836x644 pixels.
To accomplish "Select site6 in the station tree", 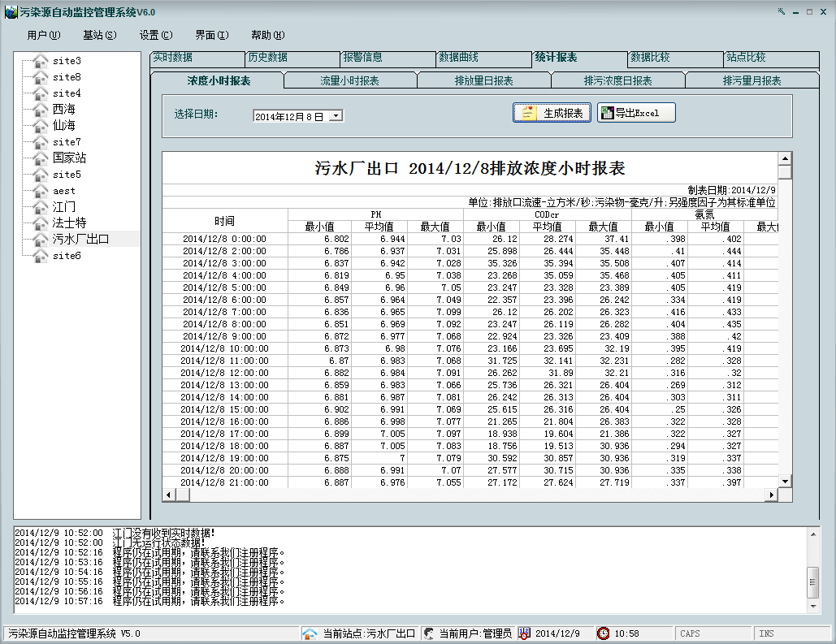I will (67, 256).
